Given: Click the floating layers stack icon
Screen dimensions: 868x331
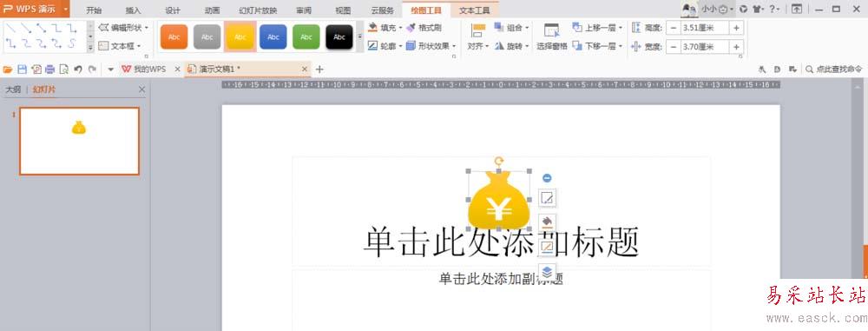Looking at the screenshot, I should [548, 272].
